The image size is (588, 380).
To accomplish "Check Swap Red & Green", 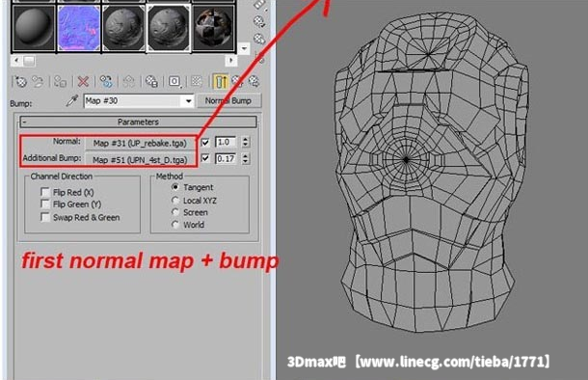I will coord(45,217).
